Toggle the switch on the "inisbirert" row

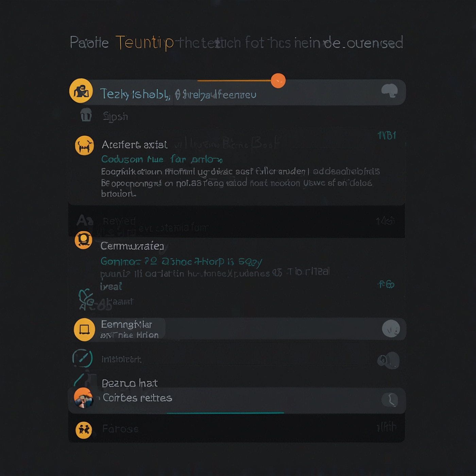(x=388, y=360)
